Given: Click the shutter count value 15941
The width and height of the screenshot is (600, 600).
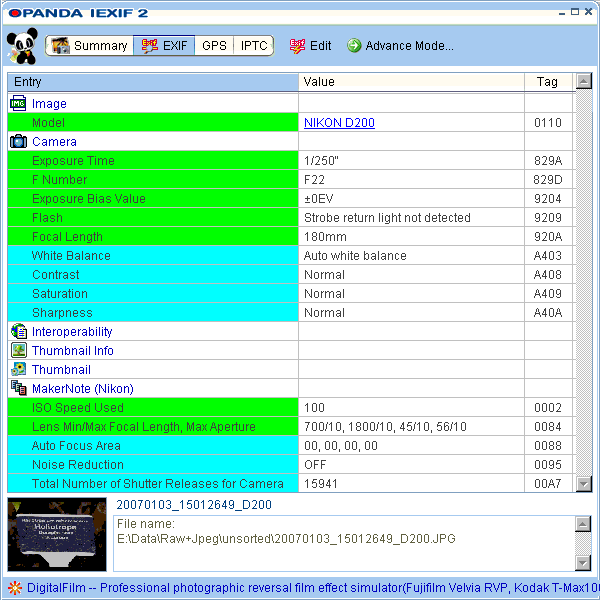Looking at the screenshot, I should tap(320, 484).
